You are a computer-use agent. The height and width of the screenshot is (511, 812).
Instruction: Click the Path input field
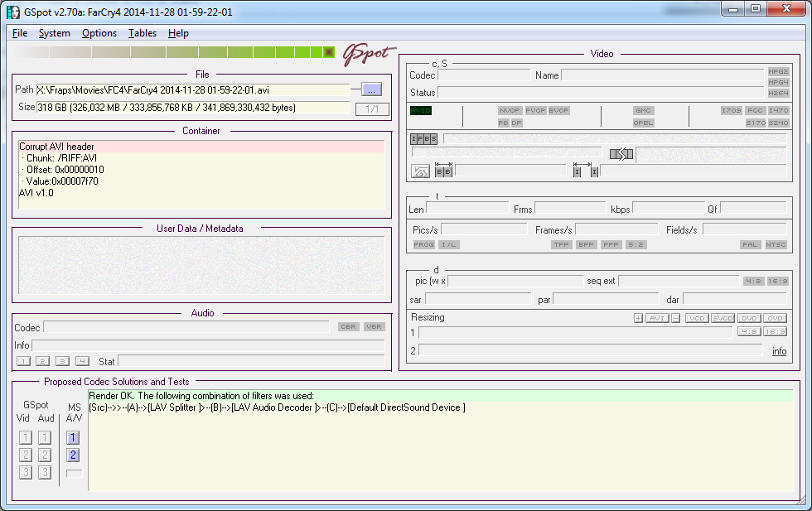pos(193,89)
